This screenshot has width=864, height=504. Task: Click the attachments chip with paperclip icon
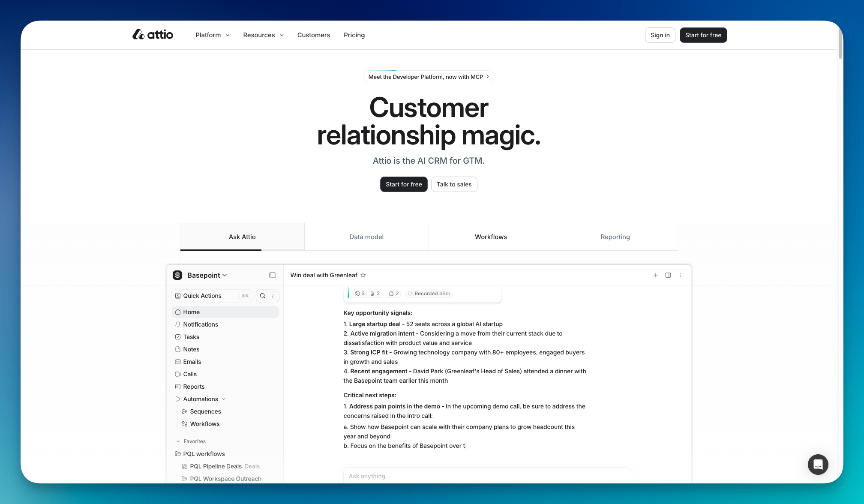point(375,294)
